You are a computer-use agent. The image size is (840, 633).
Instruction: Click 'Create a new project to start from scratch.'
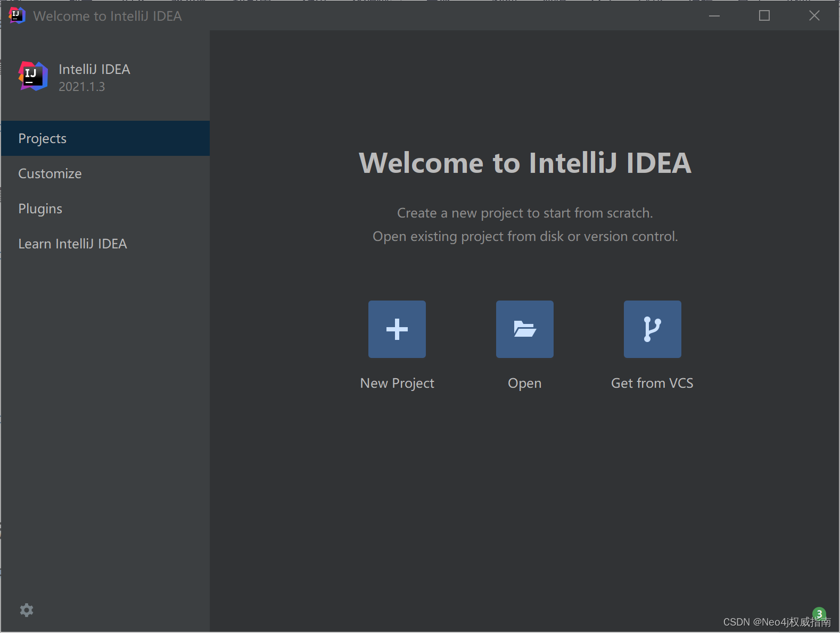pyautogui.click(x=525, y=213)
